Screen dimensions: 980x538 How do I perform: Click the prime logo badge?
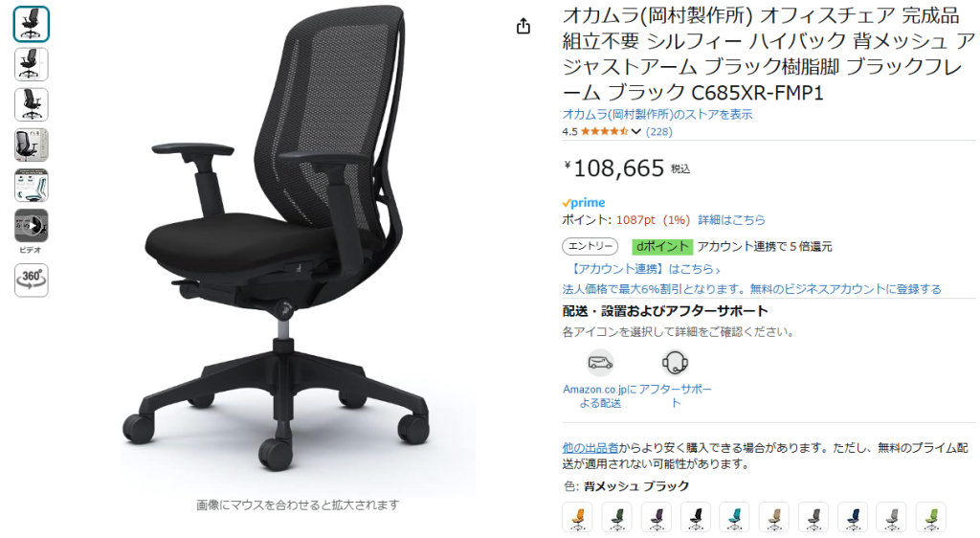(584, 202)
